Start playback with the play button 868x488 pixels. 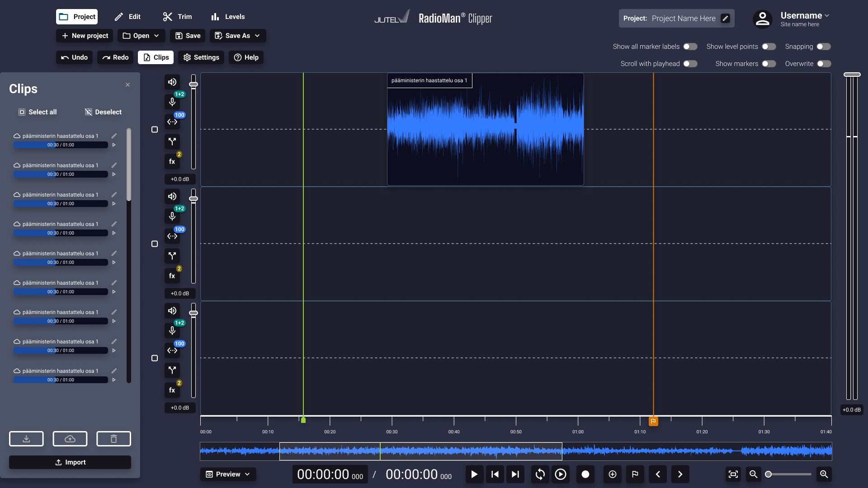point(474,474)
